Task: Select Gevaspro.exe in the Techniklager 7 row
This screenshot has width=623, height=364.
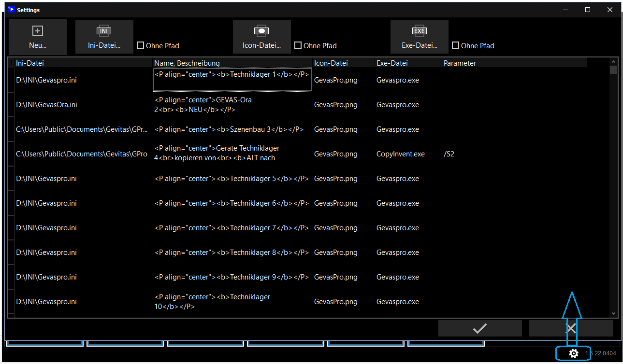Action: point(408,228)
